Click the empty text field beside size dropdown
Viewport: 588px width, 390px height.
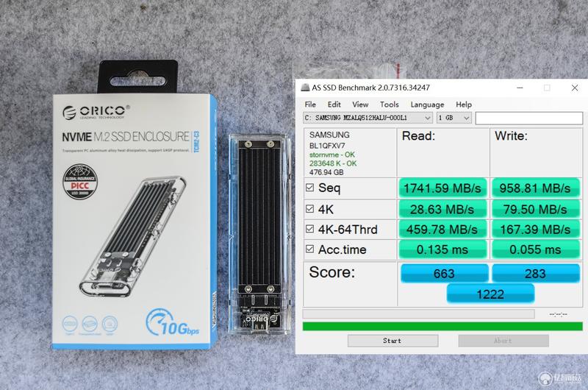pos(528,118)
